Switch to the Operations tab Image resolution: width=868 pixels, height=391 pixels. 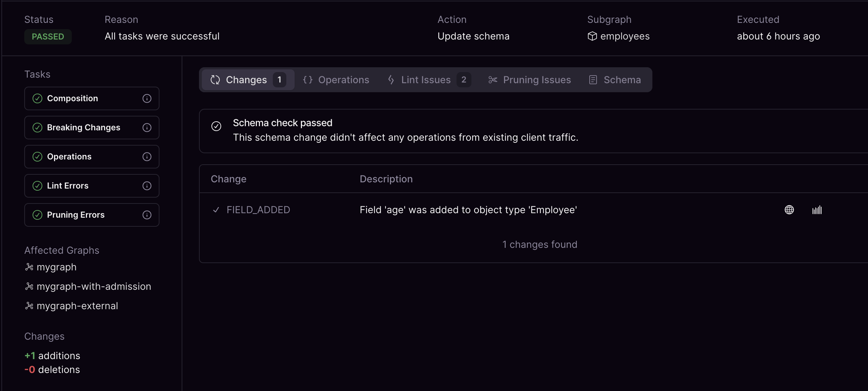344,80
